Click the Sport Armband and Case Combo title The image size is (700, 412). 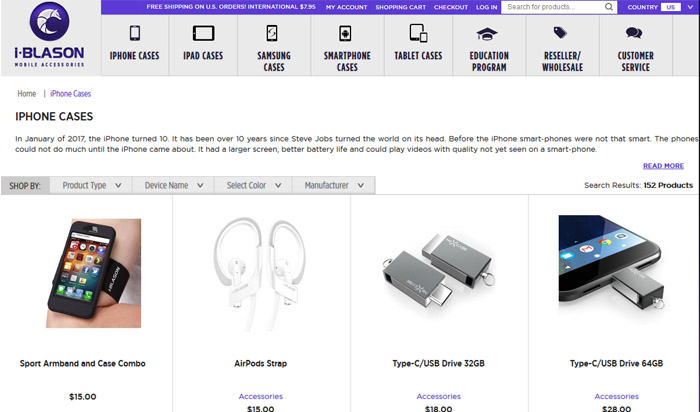83,363
